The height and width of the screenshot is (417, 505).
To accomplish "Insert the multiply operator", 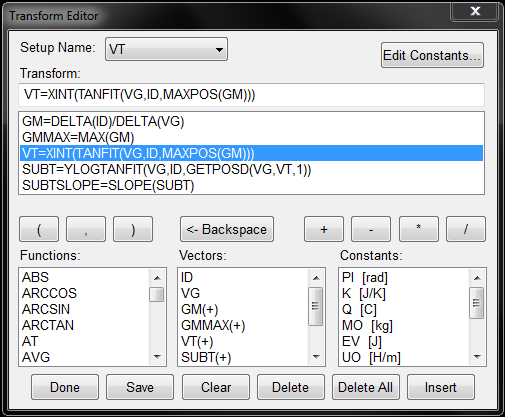I will 419,229.
